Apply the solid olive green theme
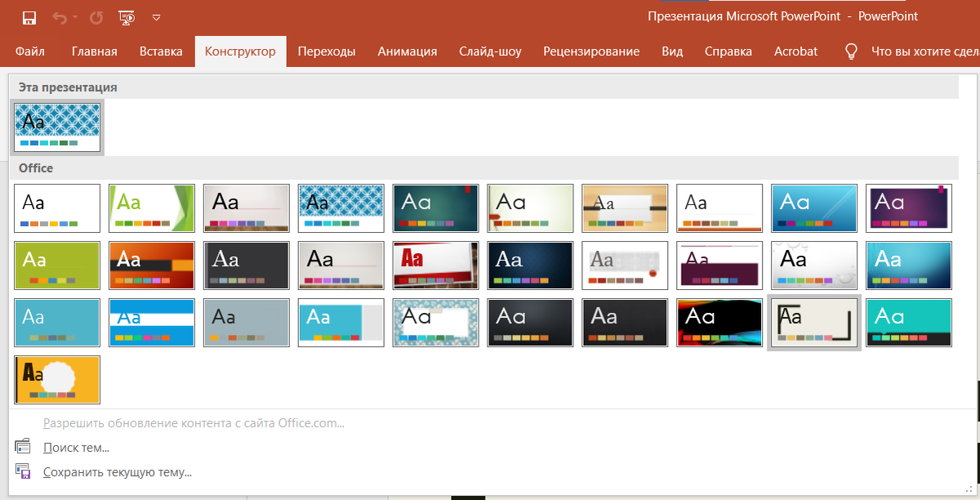 click(x=57, y=266)
